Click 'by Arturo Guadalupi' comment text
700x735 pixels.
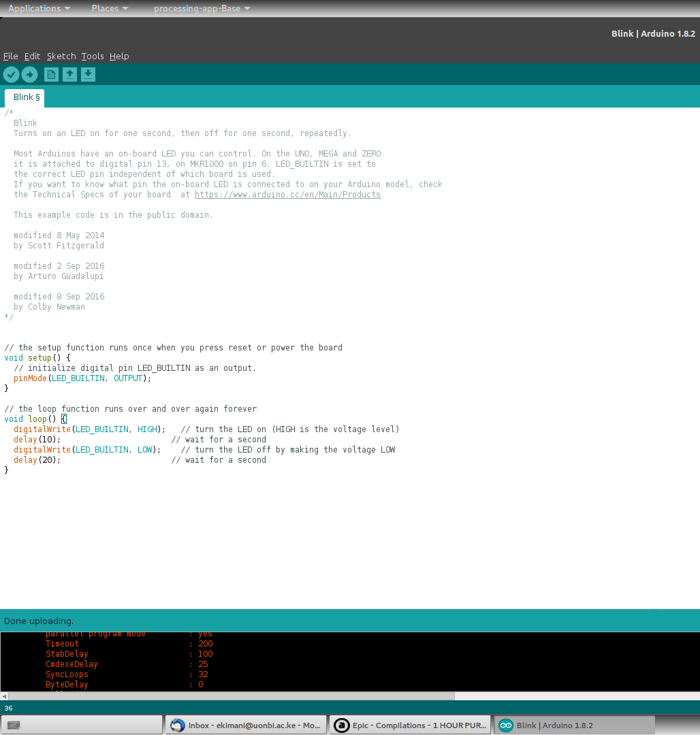click(59, 276)
